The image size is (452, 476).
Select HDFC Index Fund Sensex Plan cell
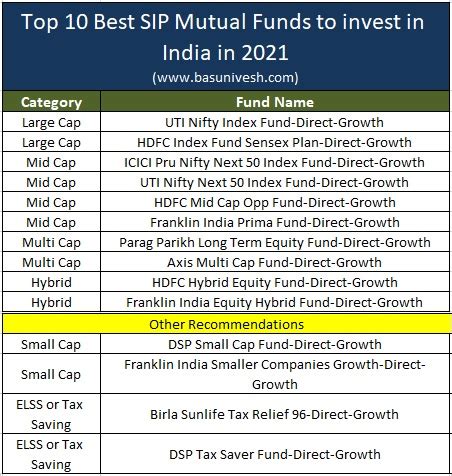coord(275,142)
